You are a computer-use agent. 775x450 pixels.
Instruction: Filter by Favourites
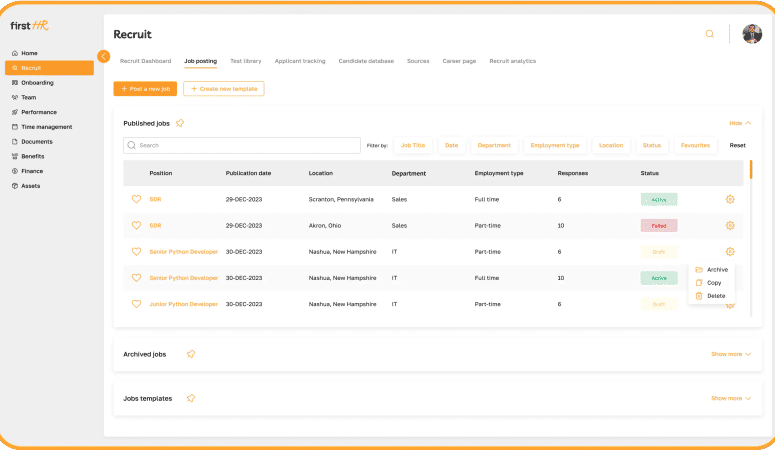coord(695,145)
